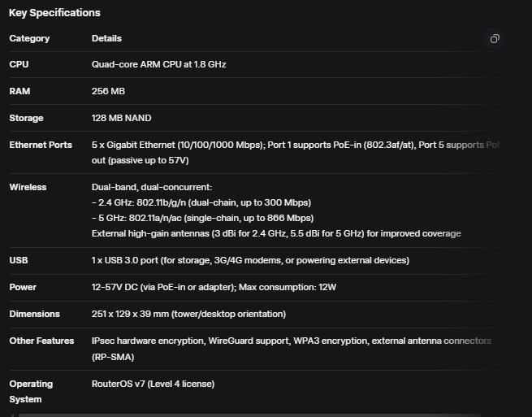Click the Wireless row label

click(28, 187)
